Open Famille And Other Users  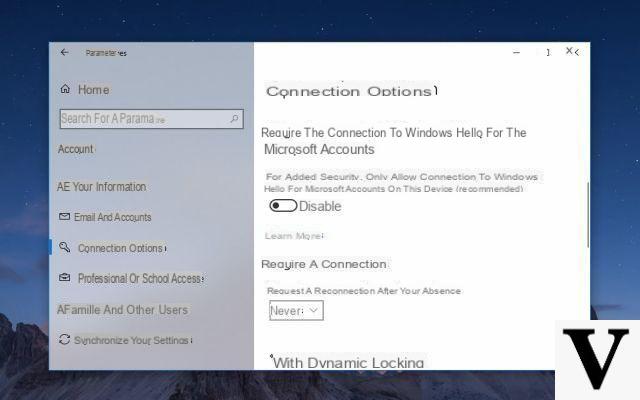tap(122, 310)
